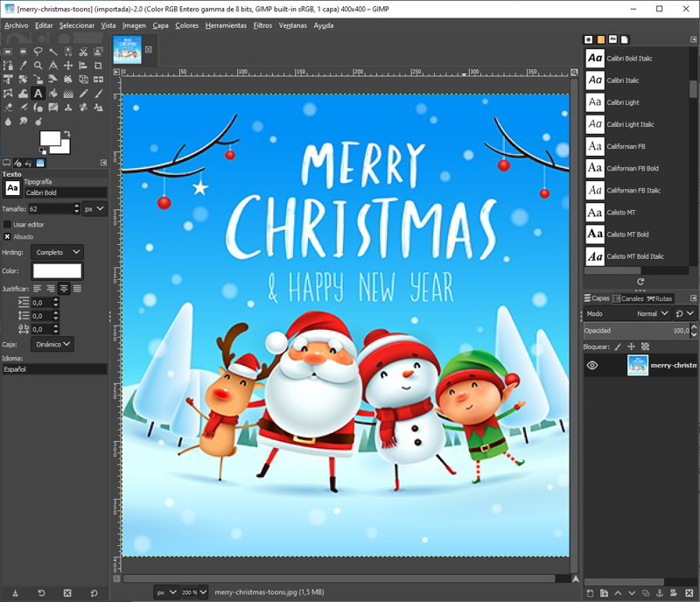Hide the merry-christmas layer with eye icon
The image size is (700, 602).
(x=592, y=365)
